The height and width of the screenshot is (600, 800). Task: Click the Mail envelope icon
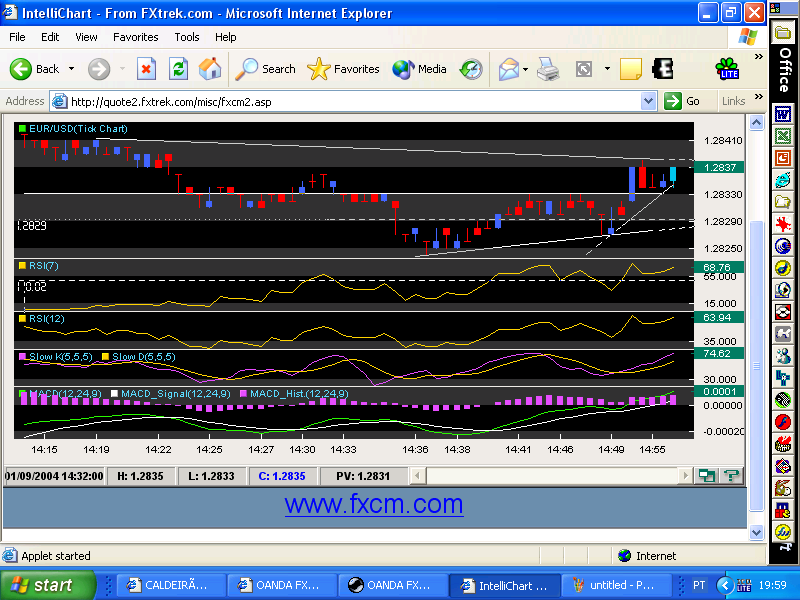[x=509, y=69]
